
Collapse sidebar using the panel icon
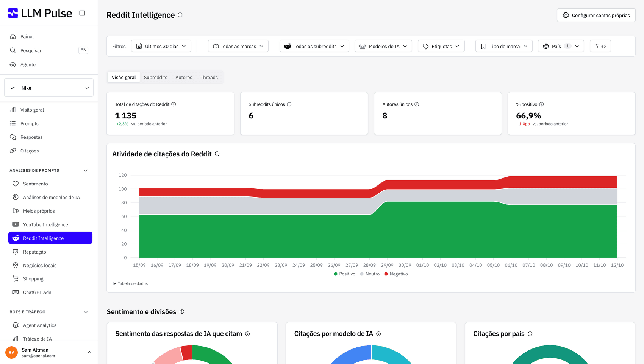pos(82,13)
